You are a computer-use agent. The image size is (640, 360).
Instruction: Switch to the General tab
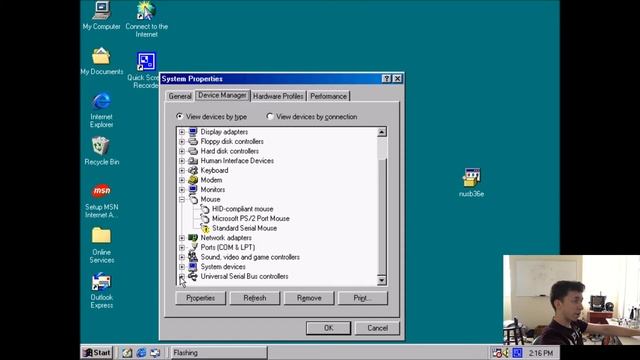[180, 96]
